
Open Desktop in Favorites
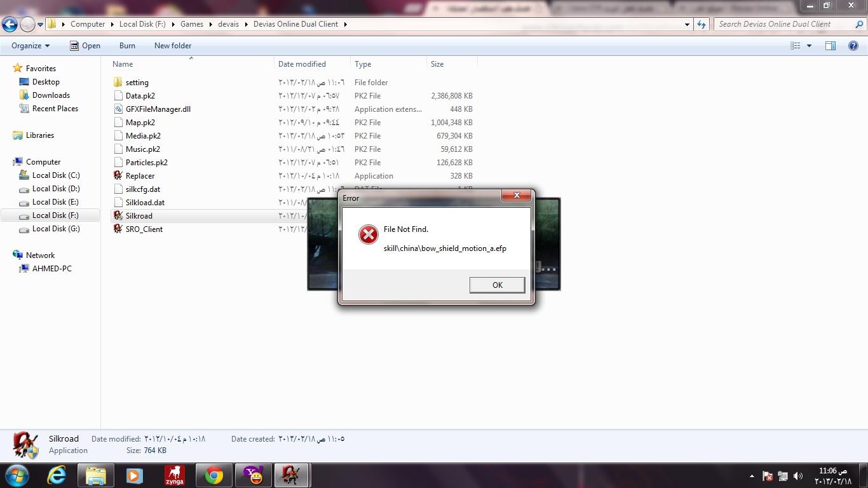click(46, 82)
